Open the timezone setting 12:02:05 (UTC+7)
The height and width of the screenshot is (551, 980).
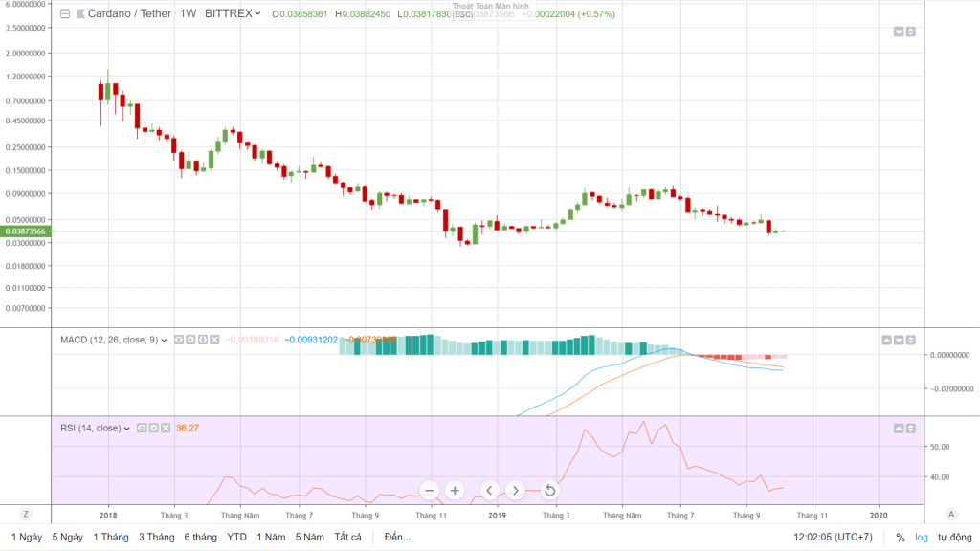pyautogui.click(x=833, y=538)
